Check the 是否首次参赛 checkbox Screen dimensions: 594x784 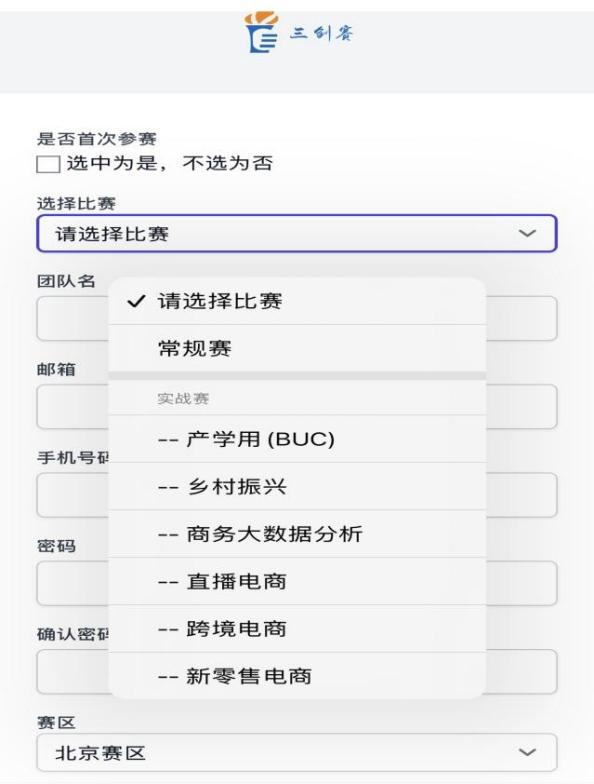48,164
